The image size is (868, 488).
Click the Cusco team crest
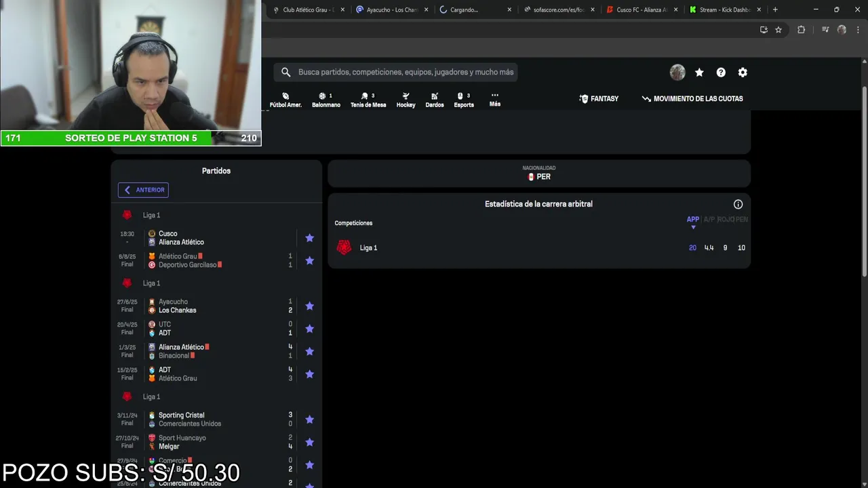152,234
